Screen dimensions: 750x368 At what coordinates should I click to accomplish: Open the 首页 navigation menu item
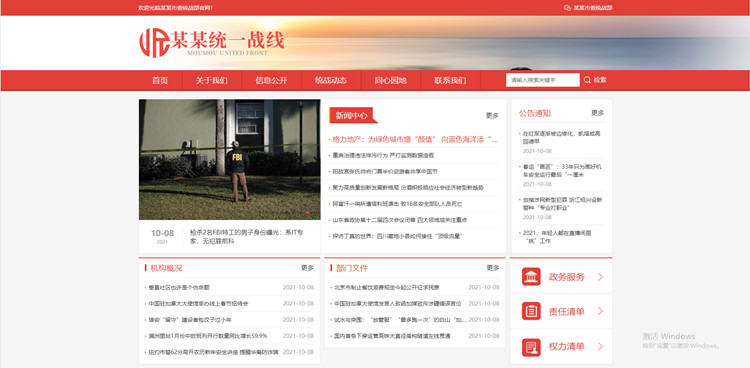click(x=160, y=80)
